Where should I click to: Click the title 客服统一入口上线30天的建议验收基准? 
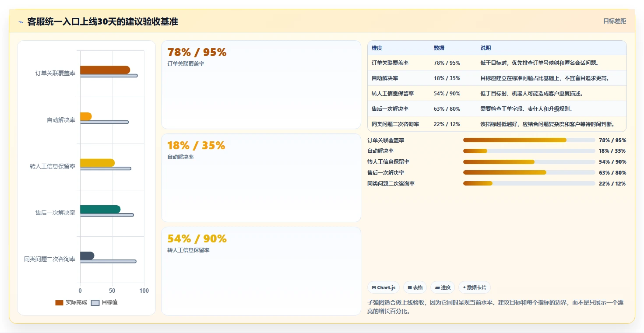tap(102, 22)
